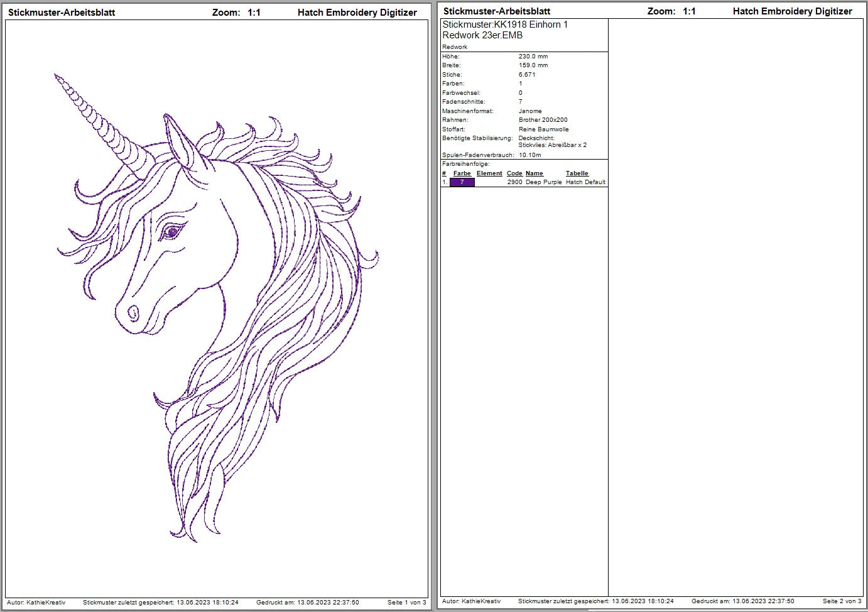
Task: Click the thread name 'Deep Purple'
Action: click(x=544, y=182)
